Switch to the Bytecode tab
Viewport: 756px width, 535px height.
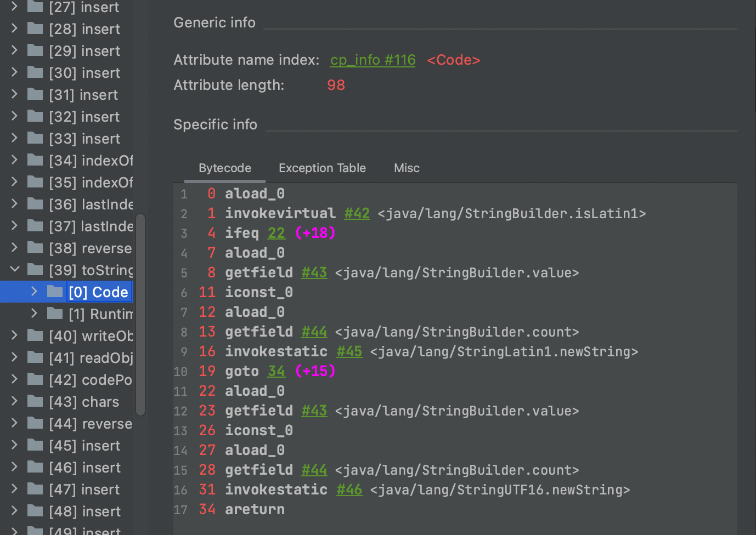click(225, 168)
